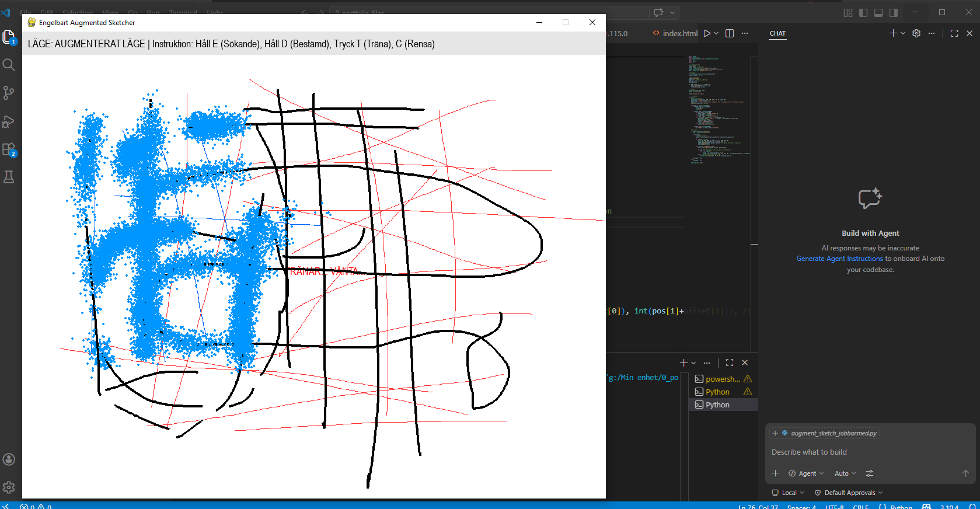The height and width of the screenshot is (509, 980).
Task: Open chat settings gear in CHAT header
Action: pos(916,33)
